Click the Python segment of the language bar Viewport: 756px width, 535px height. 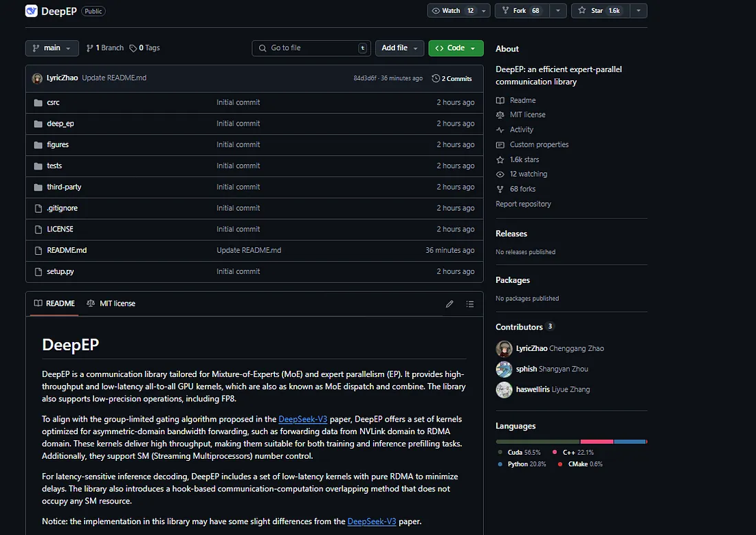coord(630,442)
